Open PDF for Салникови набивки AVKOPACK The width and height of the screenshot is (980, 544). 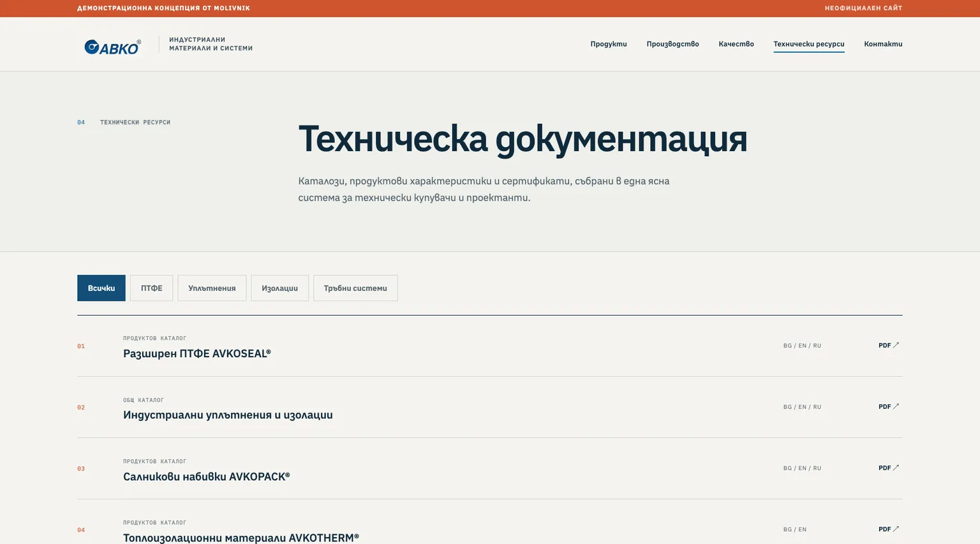pos(889,468)
